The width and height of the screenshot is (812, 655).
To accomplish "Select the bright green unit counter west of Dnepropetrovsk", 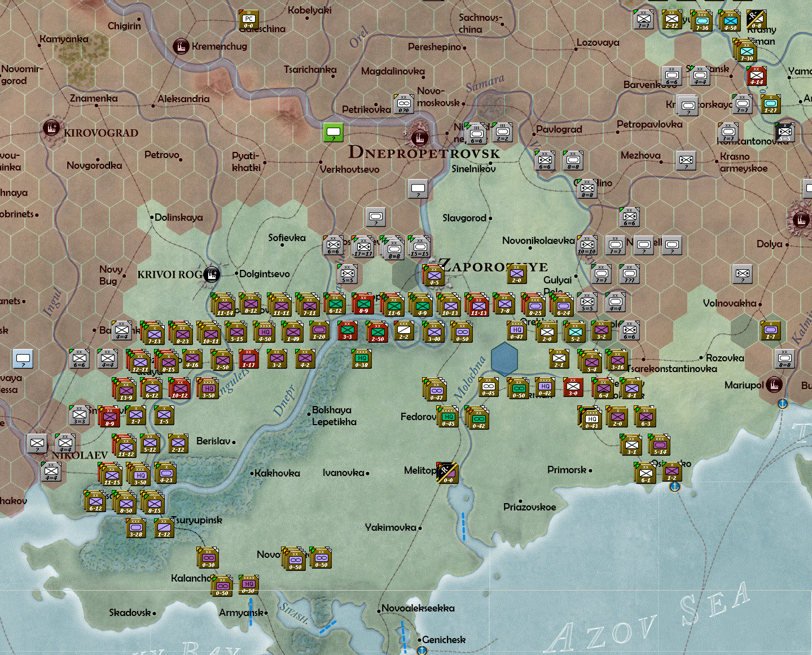I will tap(333, 132).
